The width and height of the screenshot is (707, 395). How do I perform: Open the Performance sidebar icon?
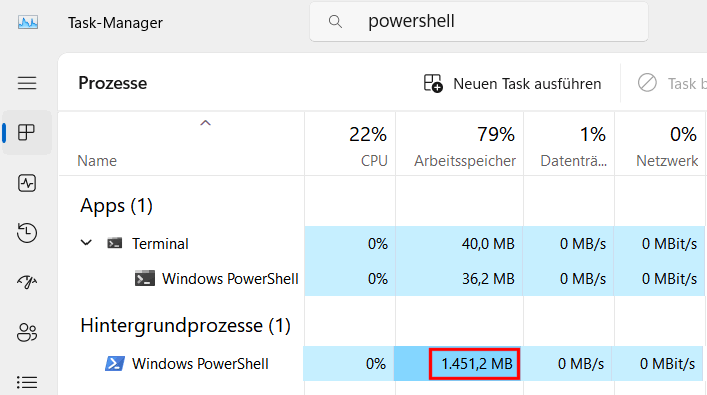[x=27, y=183]
